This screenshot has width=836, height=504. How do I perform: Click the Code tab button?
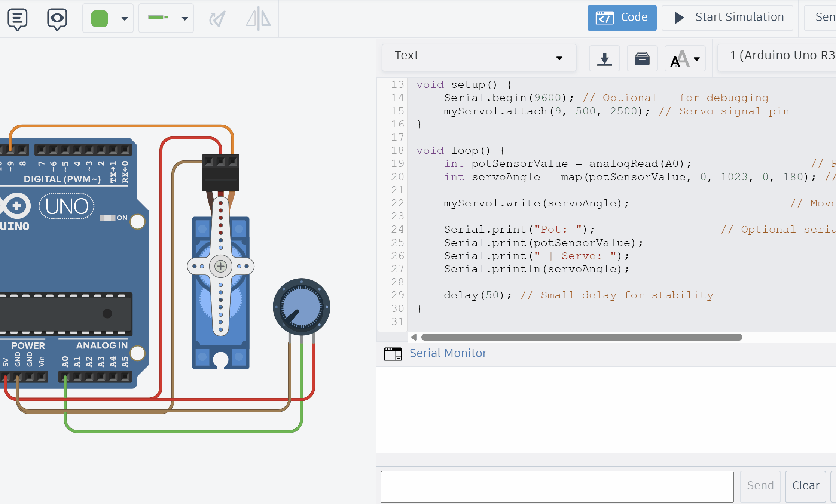[x=622, y=17]
